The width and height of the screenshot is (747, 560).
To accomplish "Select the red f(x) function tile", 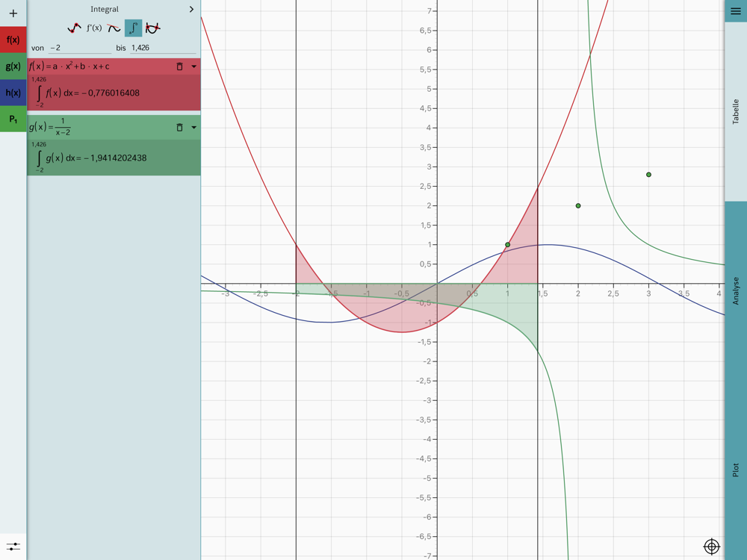I will click(13, 40).
